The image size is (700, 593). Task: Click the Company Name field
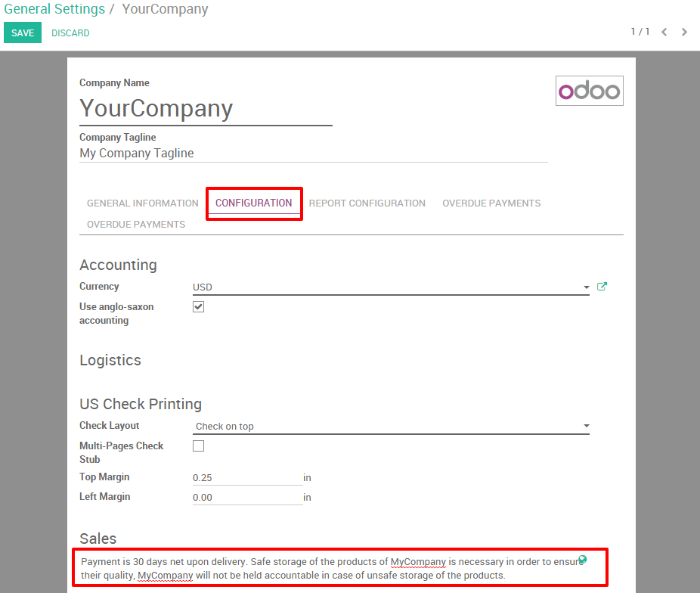pyautogui.click(x=206, y=109)
